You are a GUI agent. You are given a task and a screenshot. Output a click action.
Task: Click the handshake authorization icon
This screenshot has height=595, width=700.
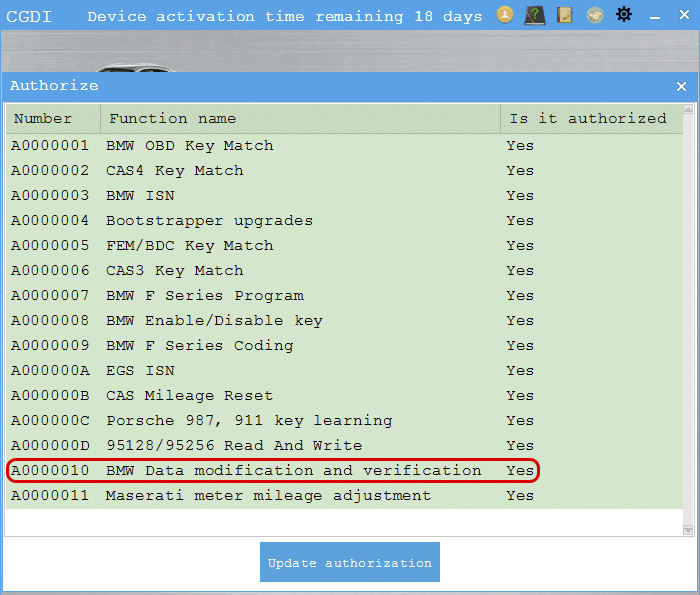[x=595, y=15]
